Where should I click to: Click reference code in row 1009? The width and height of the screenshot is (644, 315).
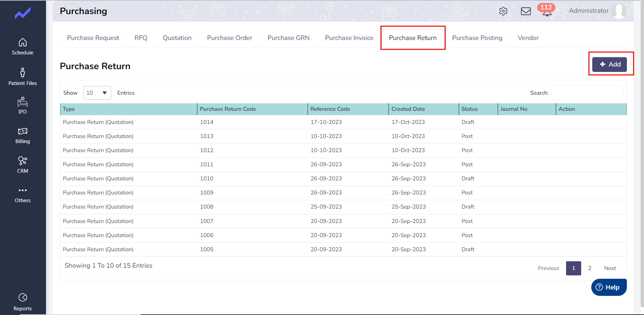pos(326,193)
